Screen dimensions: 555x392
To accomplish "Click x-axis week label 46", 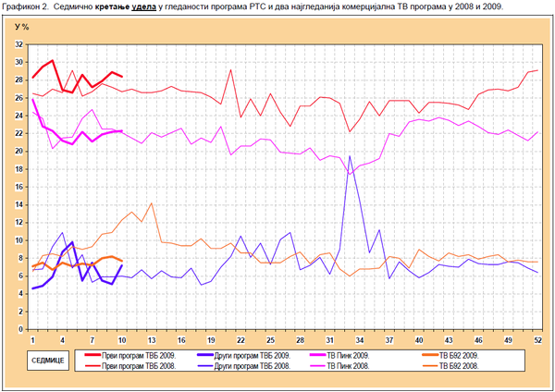I will click(x=478, y=340).
